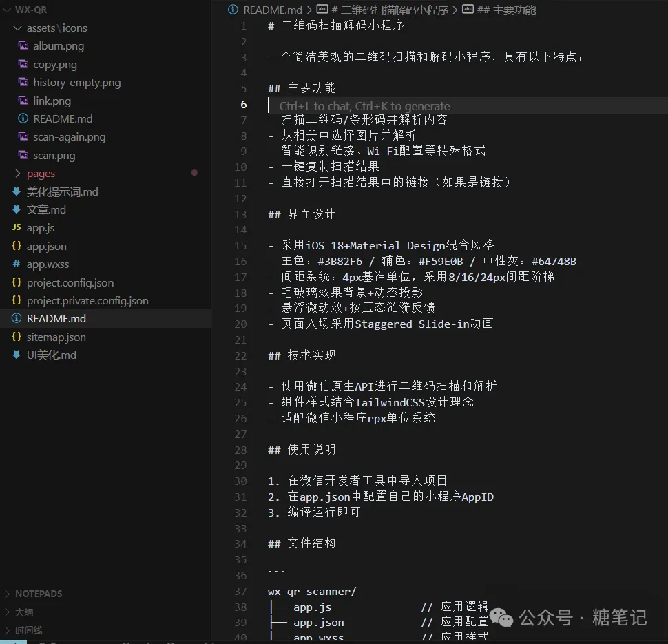668x644 pixels.
Task: Open 文章.md file
Action: tap(46, 209)
